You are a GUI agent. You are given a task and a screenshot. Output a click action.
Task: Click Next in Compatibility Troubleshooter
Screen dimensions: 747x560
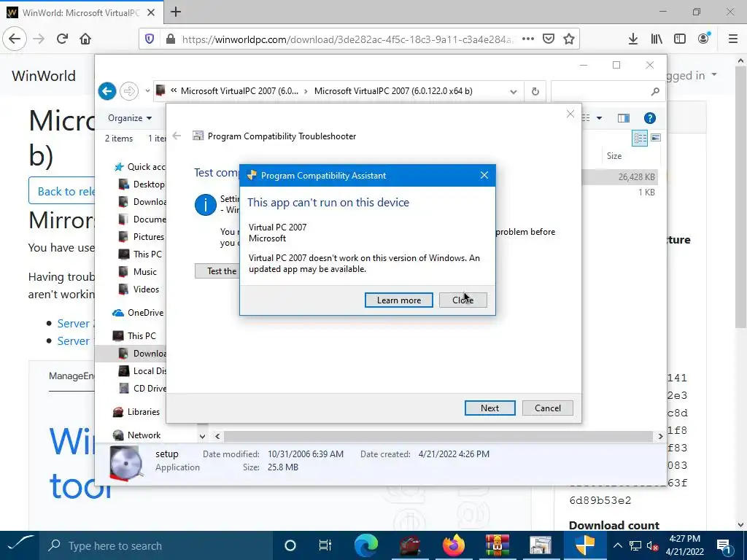[x=489, y=408]
